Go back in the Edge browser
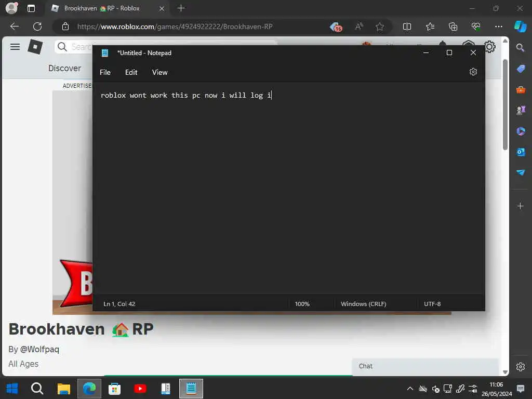 14,26
